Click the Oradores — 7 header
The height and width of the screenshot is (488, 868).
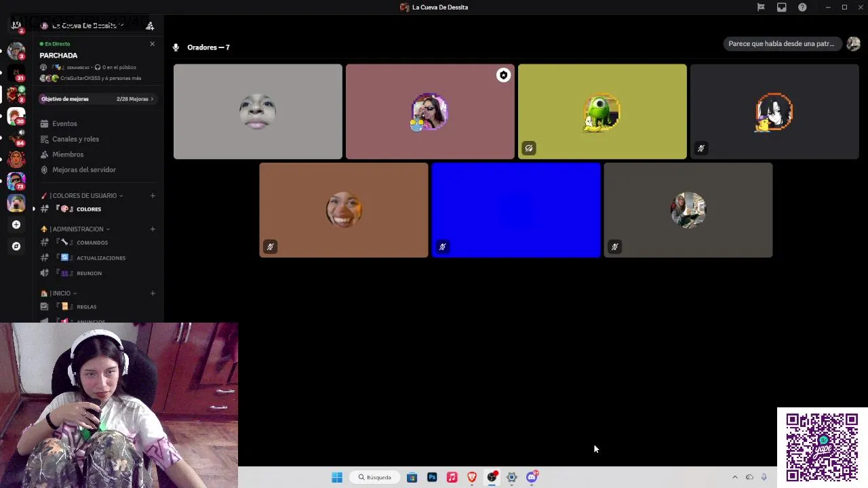click(208, 47)
